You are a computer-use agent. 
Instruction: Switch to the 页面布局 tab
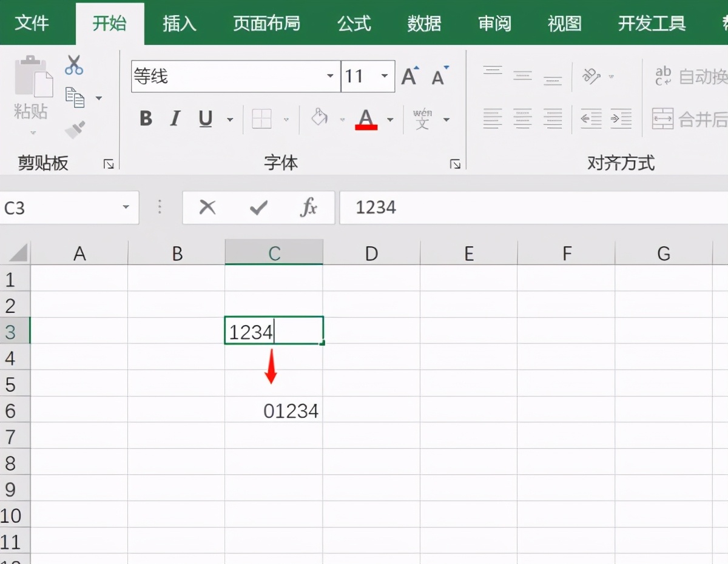266,24
